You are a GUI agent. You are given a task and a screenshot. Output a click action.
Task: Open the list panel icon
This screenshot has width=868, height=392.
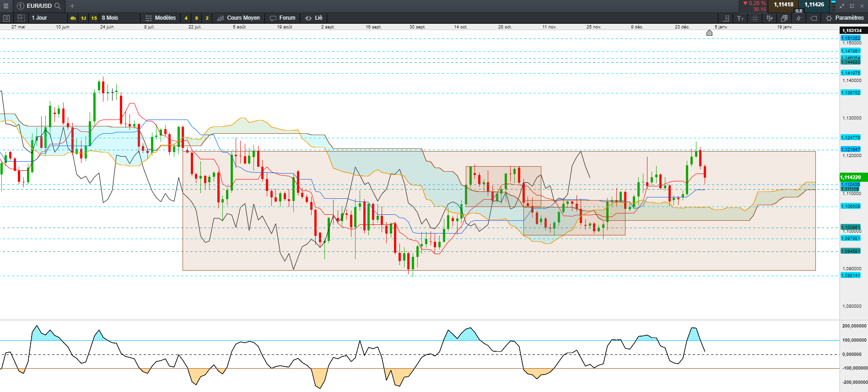pos(6,18)
